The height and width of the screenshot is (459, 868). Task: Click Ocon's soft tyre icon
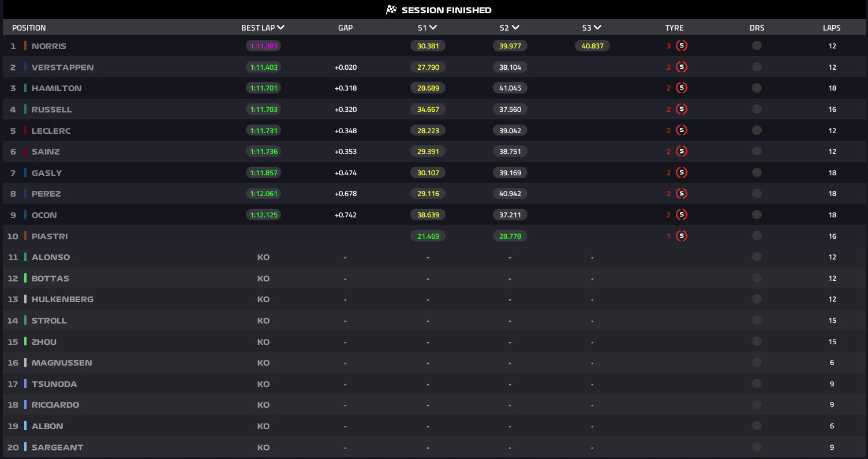point(681,215)
